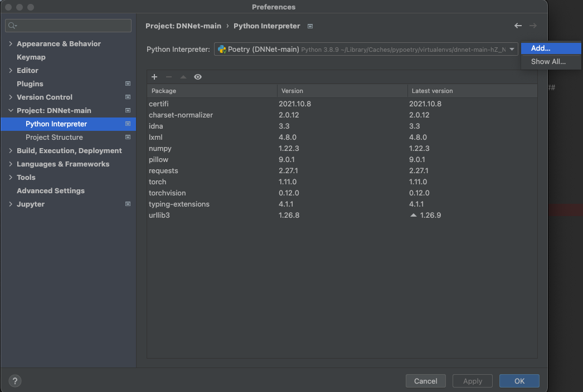Click Project: DNNet-main breadcrumb
The width and height of the screenshot is (583, 392).
coord(183,26)
